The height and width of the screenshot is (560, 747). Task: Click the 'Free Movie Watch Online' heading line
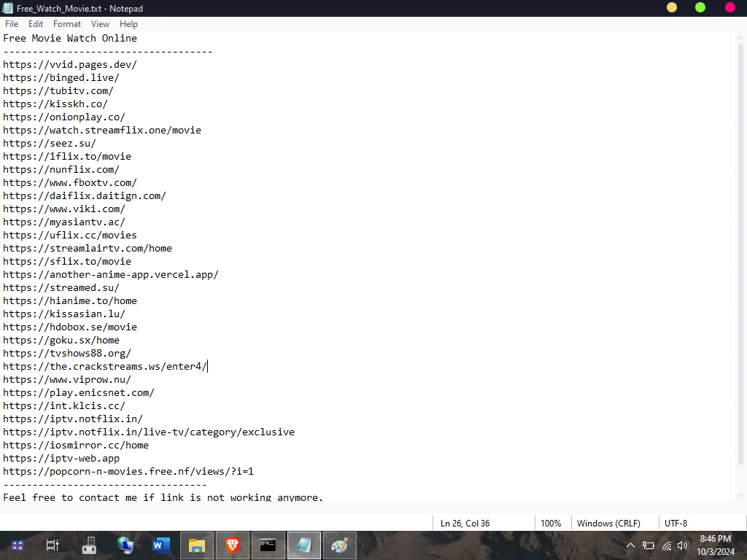click(x=70, y=38)
